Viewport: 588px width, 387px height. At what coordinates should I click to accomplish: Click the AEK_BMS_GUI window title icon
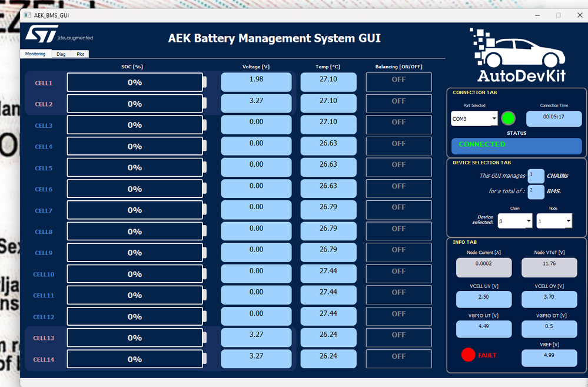coord(28,15)
